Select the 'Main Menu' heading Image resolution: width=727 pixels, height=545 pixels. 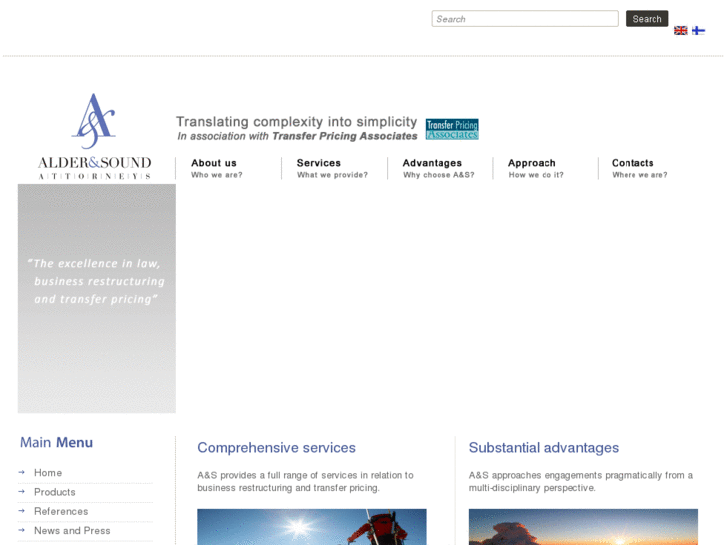(56, 442)
